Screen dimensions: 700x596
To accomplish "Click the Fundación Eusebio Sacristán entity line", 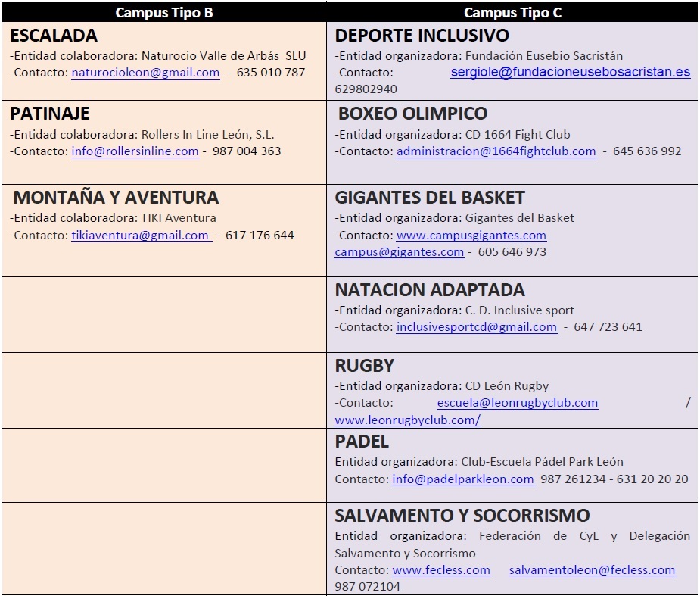I will [478, 56].
